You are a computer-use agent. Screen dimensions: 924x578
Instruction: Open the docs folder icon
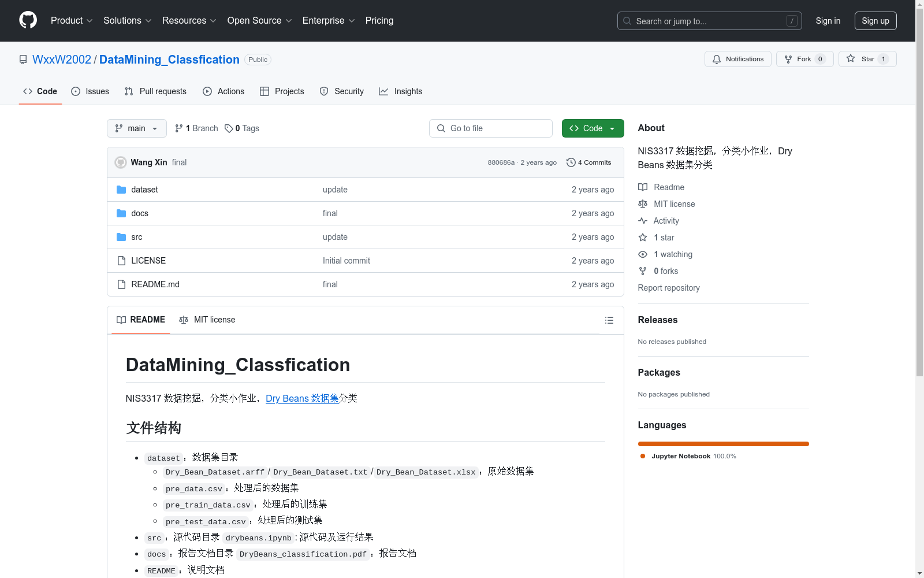pos(121,213)
